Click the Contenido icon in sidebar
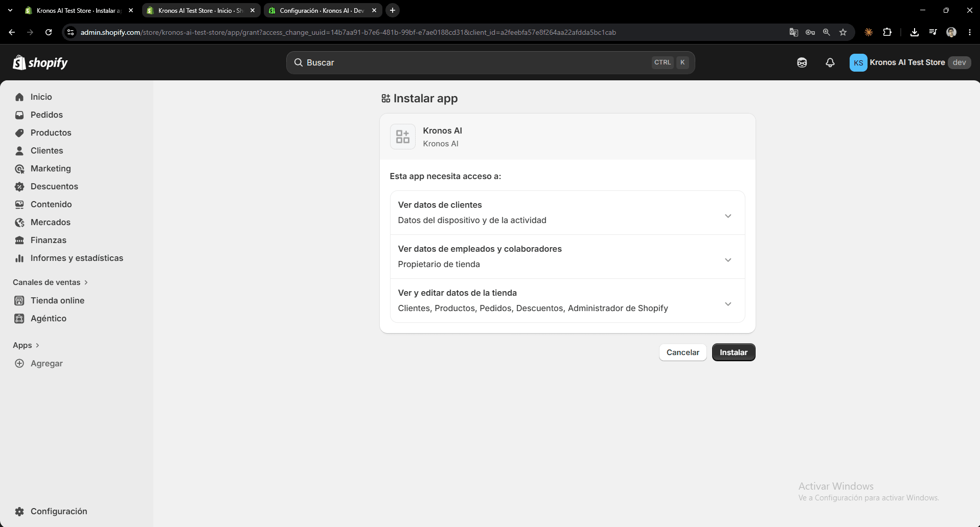 pos(19,205)
